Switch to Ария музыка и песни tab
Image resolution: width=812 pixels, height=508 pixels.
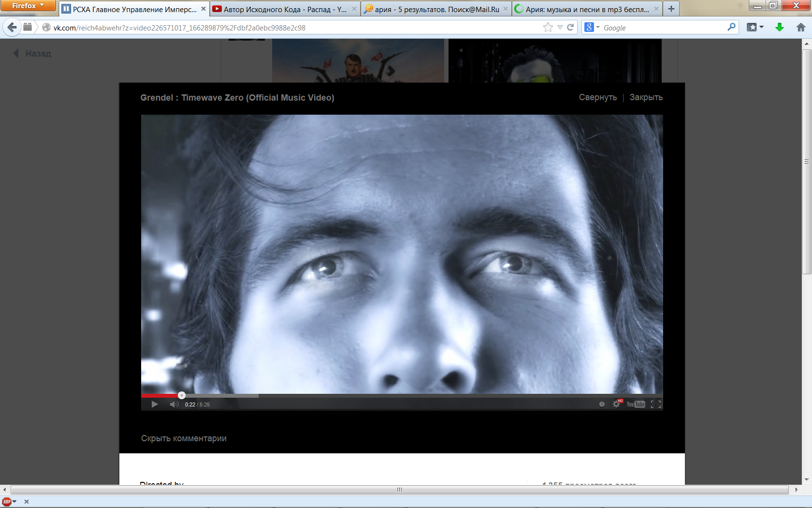[587, 9]
